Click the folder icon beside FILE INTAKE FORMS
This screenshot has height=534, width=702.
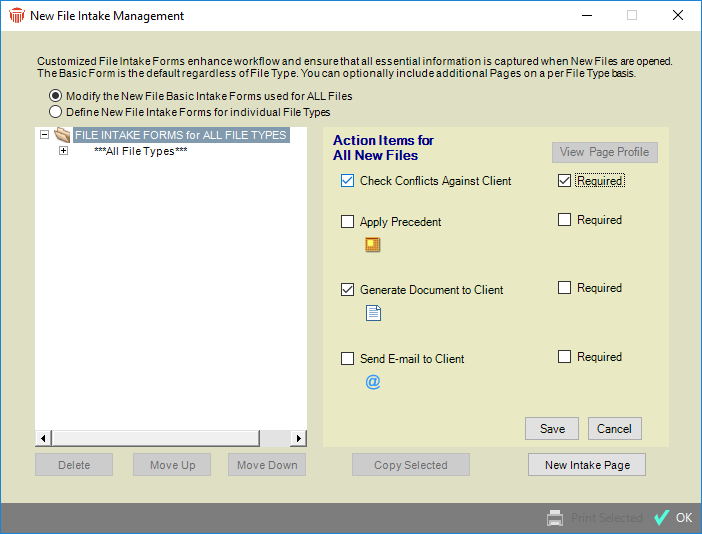(62, 135)
